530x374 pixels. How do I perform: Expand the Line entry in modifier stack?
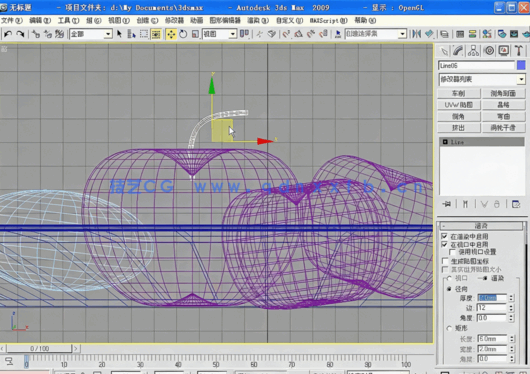(x=445, y=142)
